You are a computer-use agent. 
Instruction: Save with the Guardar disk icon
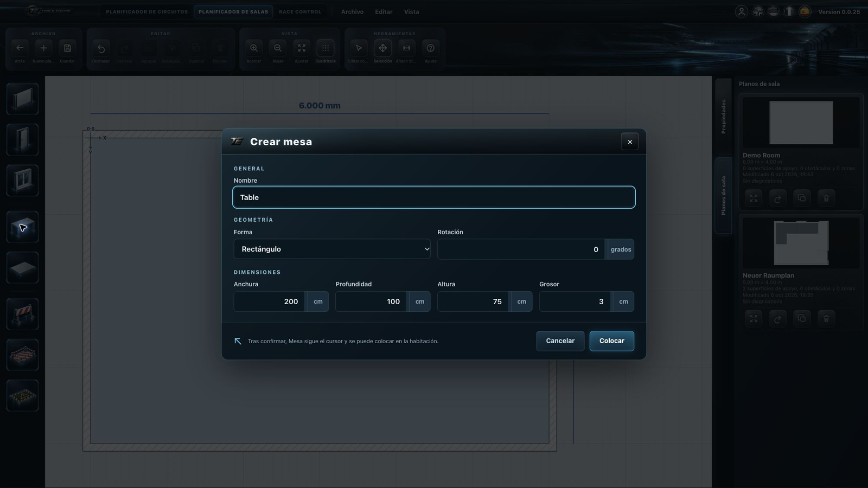(x=67, y=48)
